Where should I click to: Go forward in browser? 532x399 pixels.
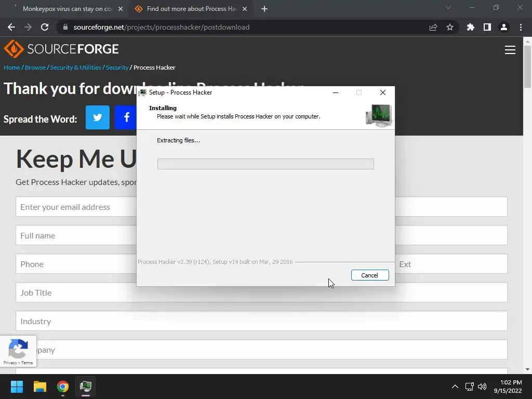tap(28, 27)
